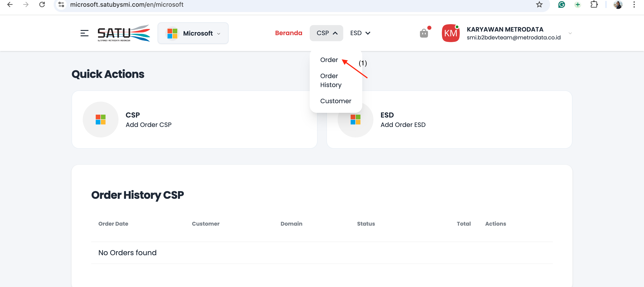Go to the Beranda home link

pyautogui.click(x=288, y=33)
